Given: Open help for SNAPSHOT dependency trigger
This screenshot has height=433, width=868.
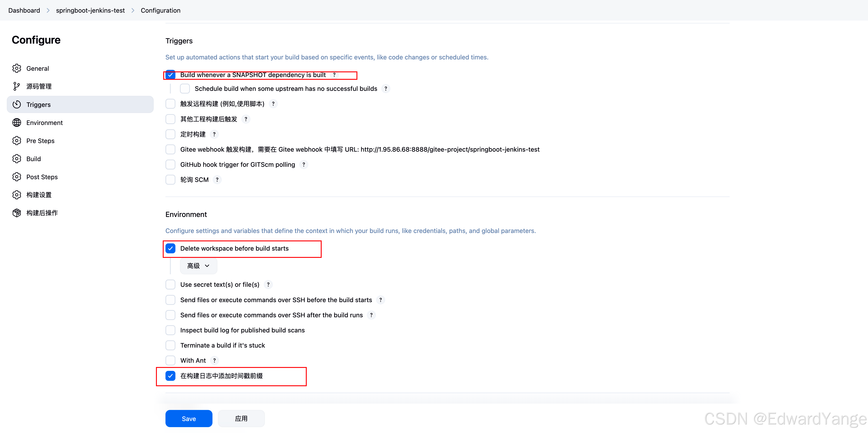Looking at the screenshot, I should (334, 75).
